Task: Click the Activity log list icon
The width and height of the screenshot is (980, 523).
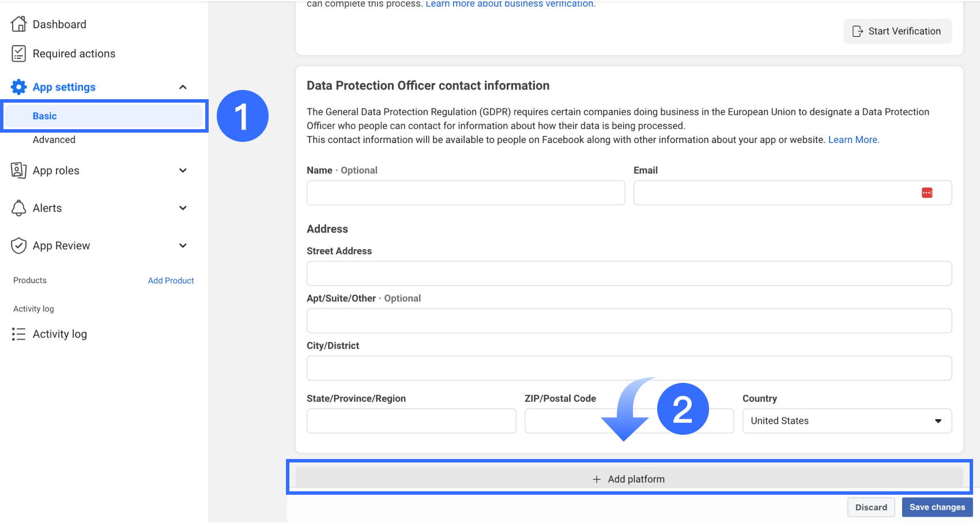Action: (x=18, y=334)
